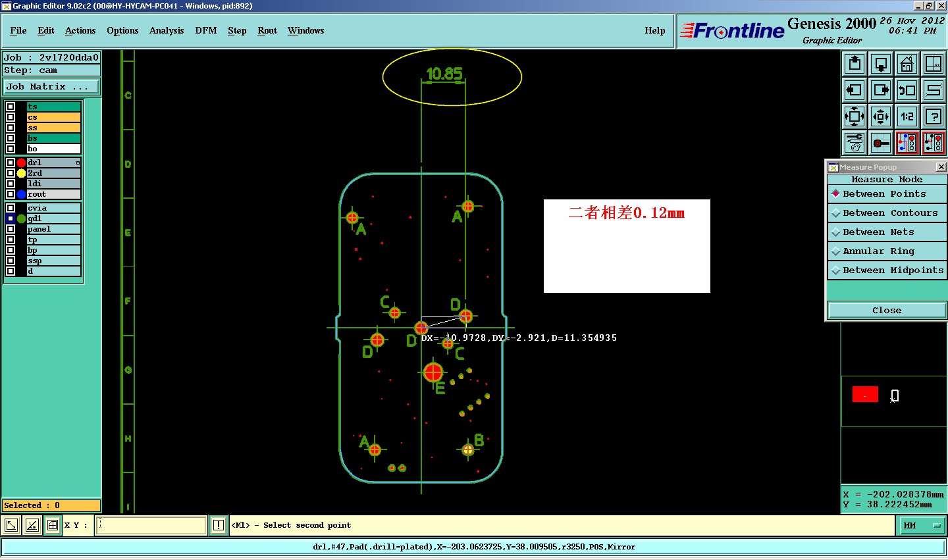Select Between Nets measure mode
Viewport: 948px width, 560px height.
click(887, 232)
